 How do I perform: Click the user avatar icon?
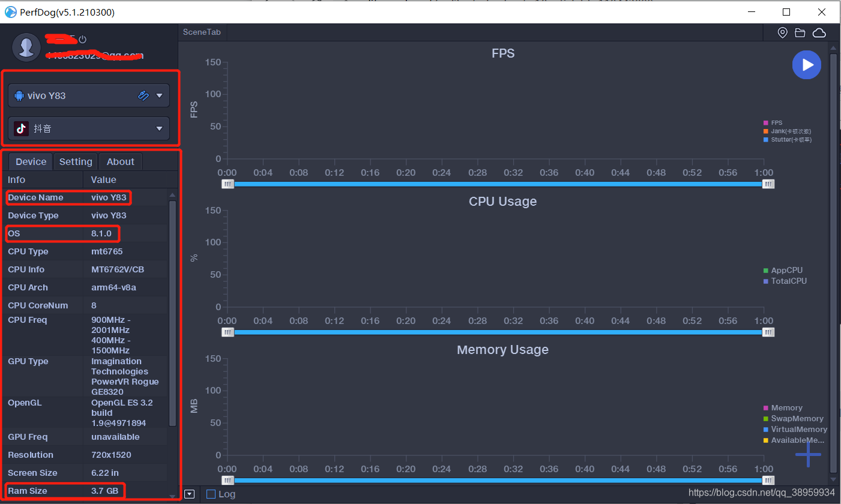pyautogui.click(x=26, y=47)
